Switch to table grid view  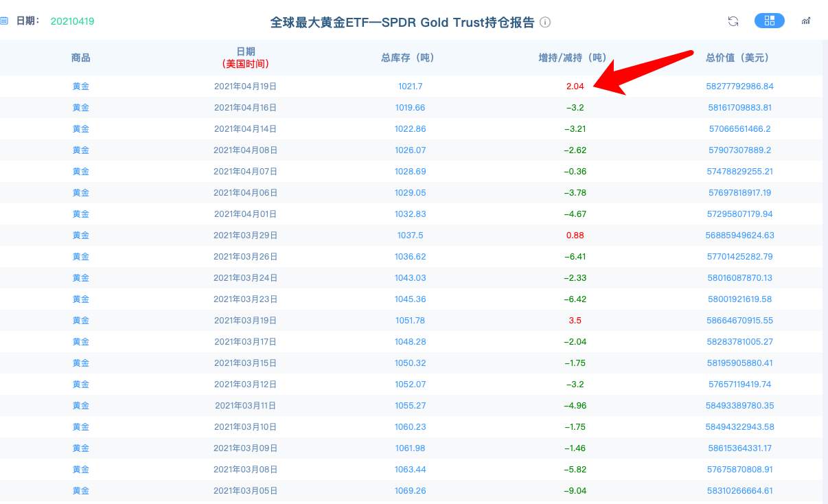click(770, 21)
